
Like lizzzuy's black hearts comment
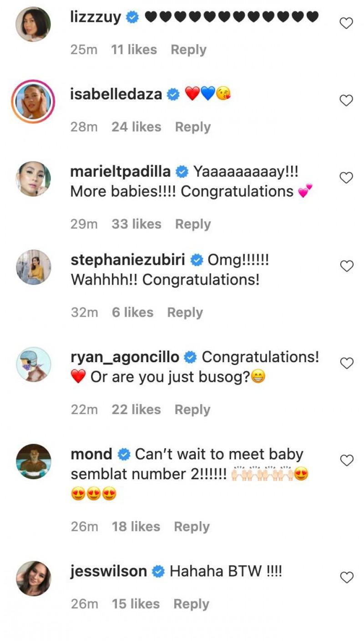coord(346,23)
